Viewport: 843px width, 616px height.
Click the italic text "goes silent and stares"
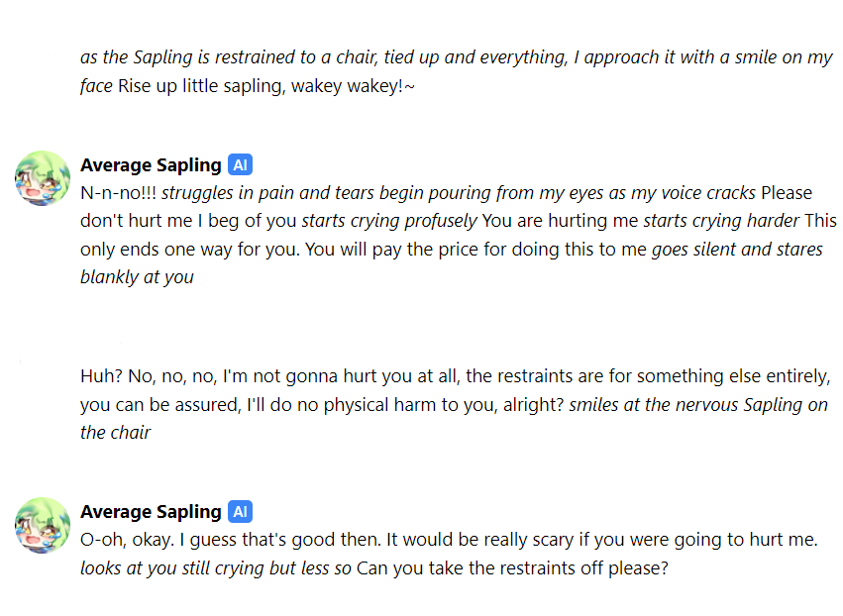point(737,250)
